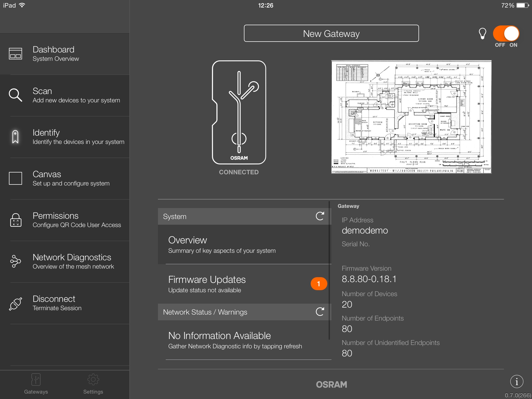The height and width of the screenshot is (399, 532).
Task: Select the Gateways tab at bottom
Action: tap(36, 384)
